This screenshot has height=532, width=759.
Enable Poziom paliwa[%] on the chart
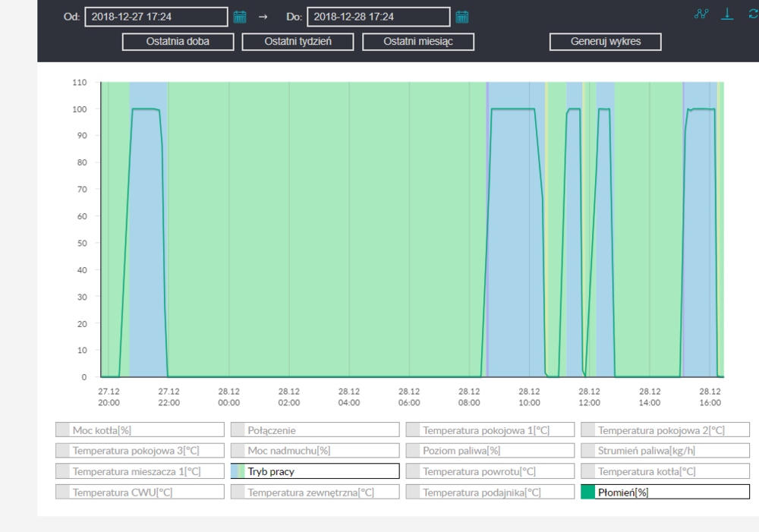490,451
